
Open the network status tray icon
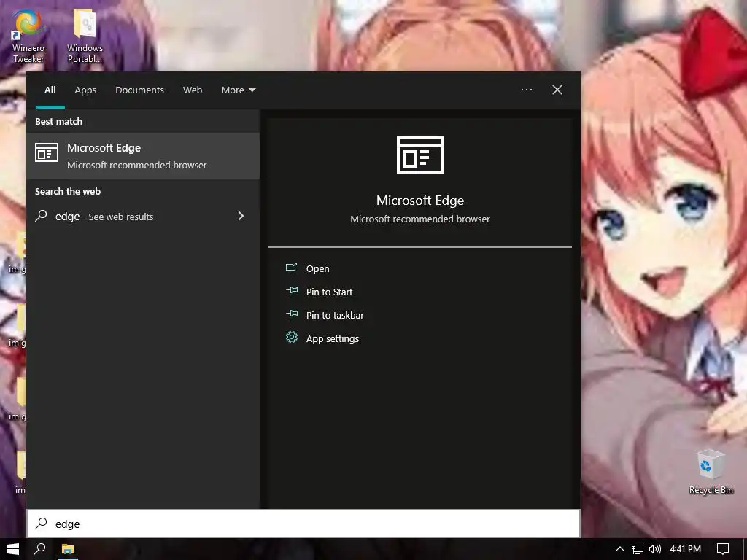(x=638, y=549)
